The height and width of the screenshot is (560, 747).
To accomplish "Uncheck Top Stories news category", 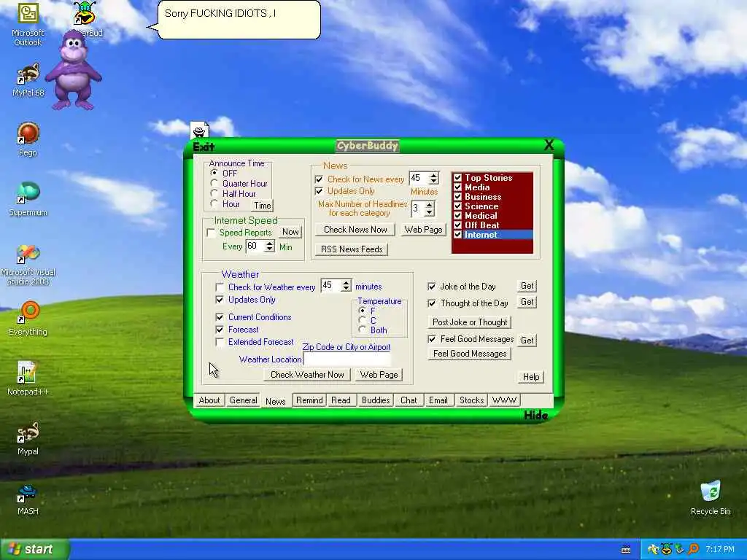I will [x=458, y=178].
